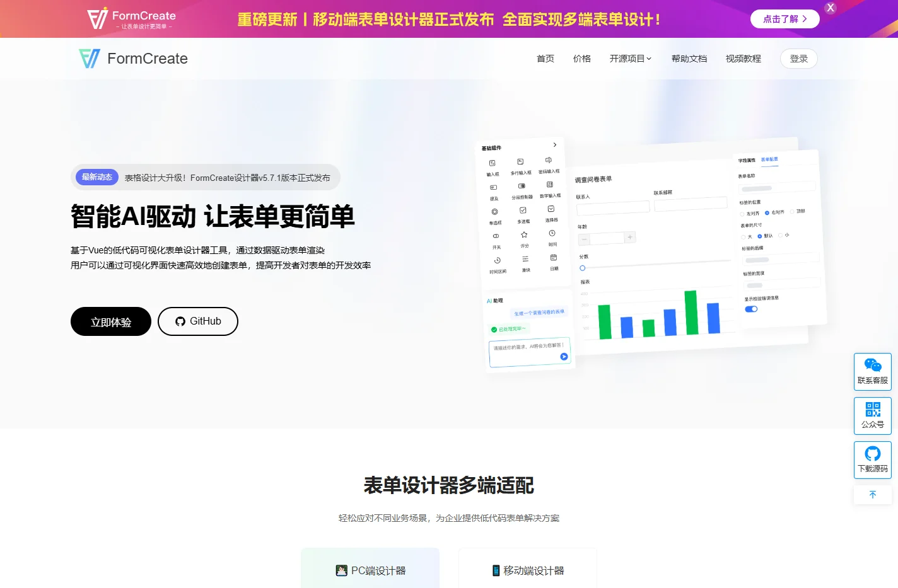Click the 滑块 component icon

click(525, 259)
